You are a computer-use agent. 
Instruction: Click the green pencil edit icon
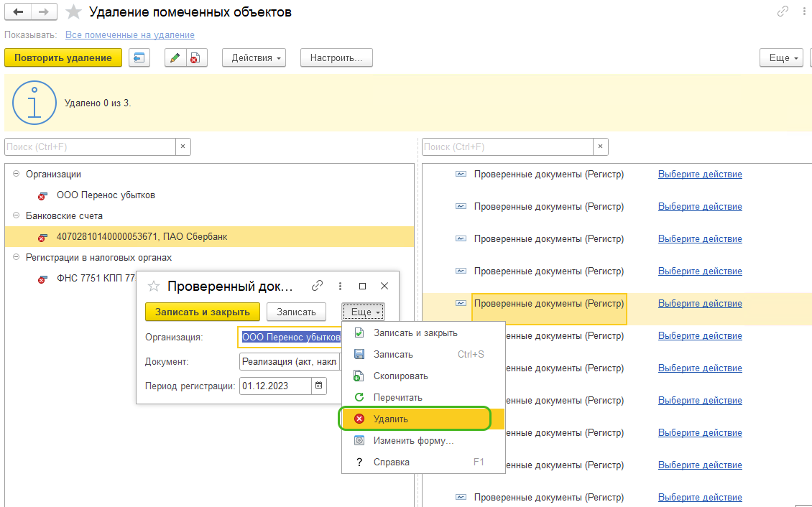click(x=175, y=58)
